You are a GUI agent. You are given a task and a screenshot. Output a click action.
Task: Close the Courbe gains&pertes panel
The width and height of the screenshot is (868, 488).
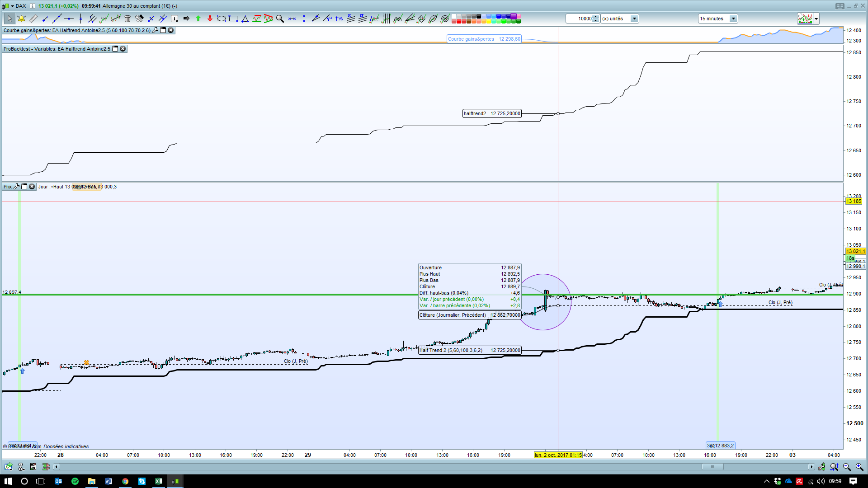tap(170, 30)
